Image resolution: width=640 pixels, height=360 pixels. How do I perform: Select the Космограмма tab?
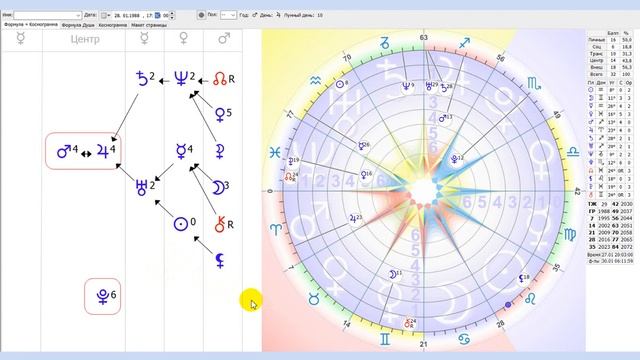pos(113,25)
